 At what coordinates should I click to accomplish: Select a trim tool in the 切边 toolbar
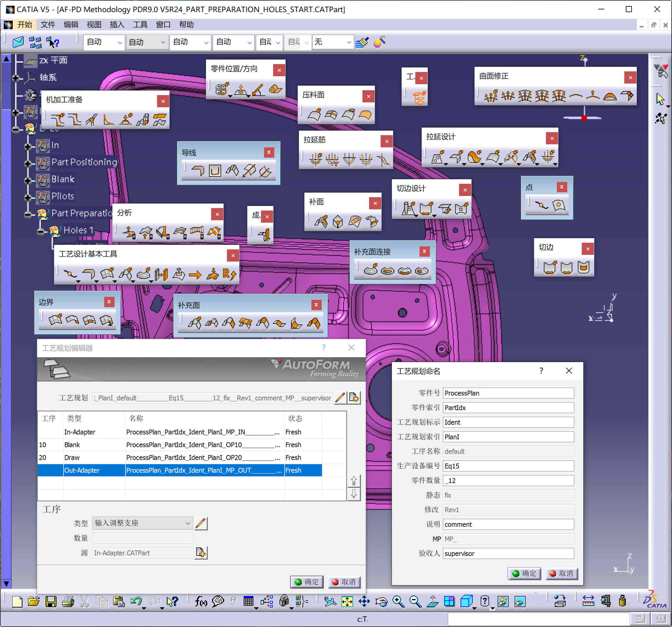coord(549,267)
